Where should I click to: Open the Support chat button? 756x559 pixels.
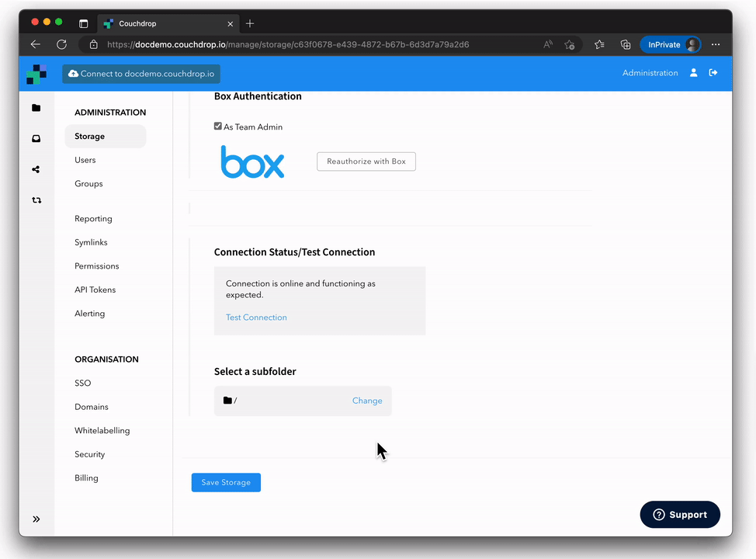coord(680,515)
